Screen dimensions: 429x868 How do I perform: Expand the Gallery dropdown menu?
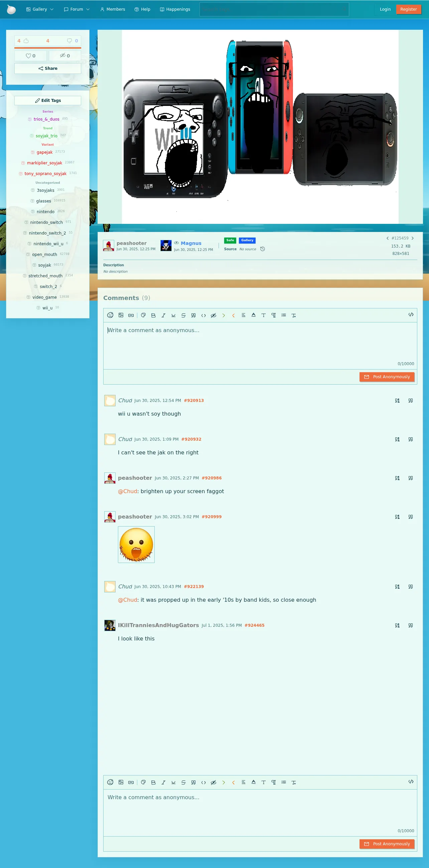(x=40, y=9)
